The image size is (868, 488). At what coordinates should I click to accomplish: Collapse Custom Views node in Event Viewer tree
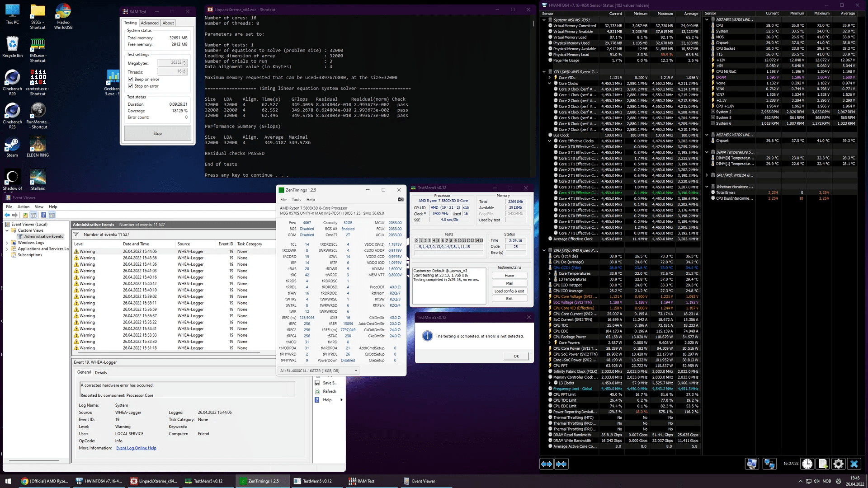tap(7, 230)
